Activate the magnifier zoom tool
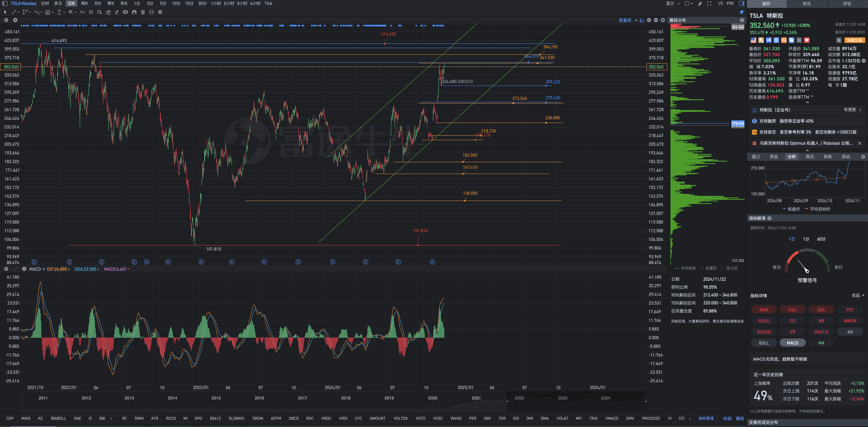Screen dimensions: 868x427 (99, 12)
